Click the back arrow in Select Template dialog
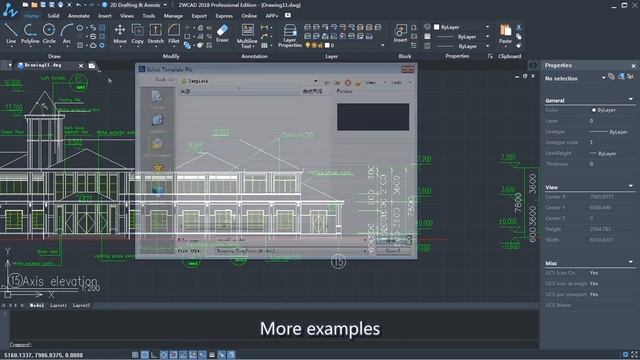 point(327,82)
